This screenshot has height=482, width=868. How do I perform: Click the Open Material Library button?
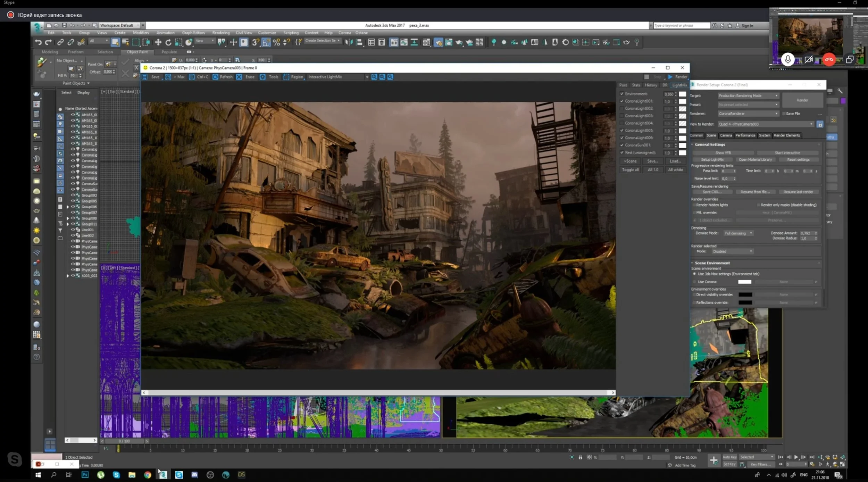(x=755, y=160)
